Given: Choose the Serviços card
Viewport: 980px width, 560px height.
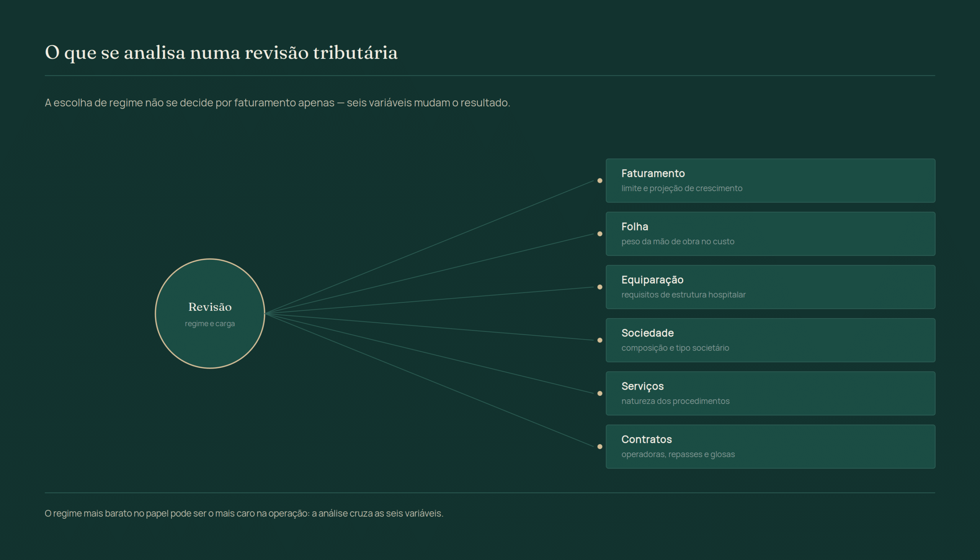Looking at the screenshot, I should point(770,393).
